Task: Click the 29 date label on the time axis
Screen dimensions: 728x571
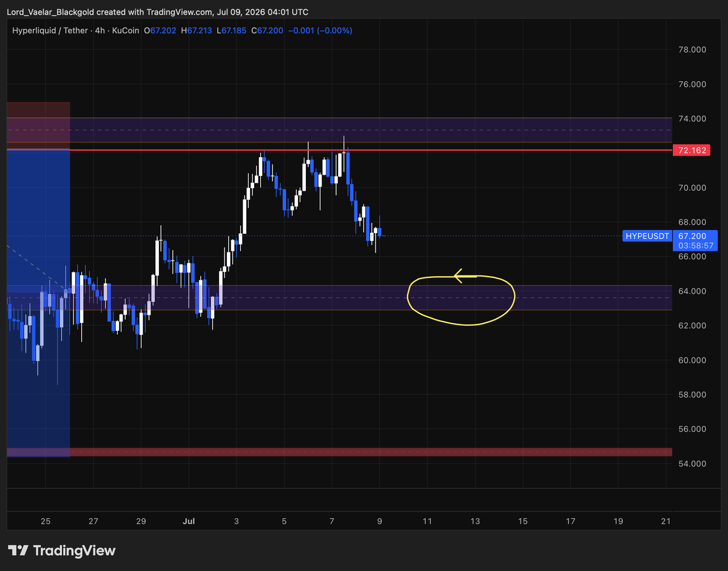Action: (141, 521)
